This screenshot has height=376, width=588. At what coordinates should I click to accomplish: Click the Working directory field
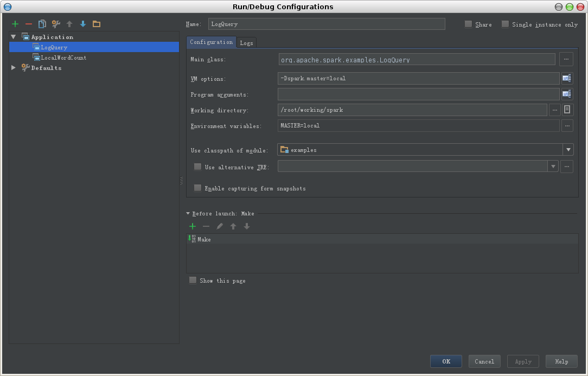pyautogui.click(x=412, y=110)
